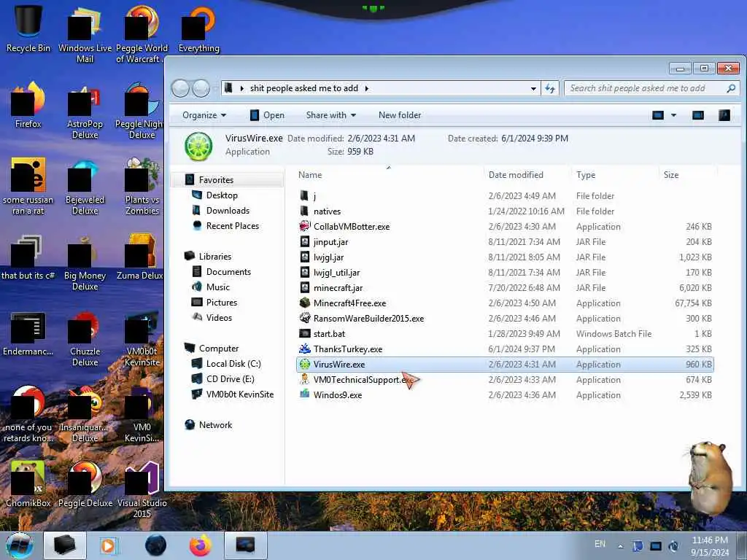
Task: Select minecraft.jar in file list
Action: pos(505,287)
